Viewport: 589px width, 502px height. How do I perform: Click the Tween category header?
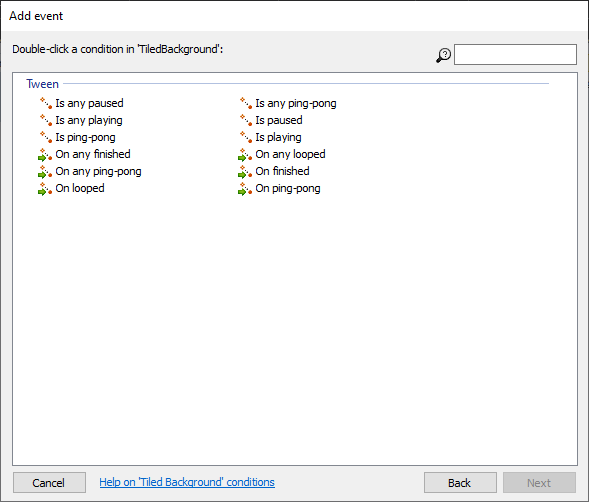point(42,84)
